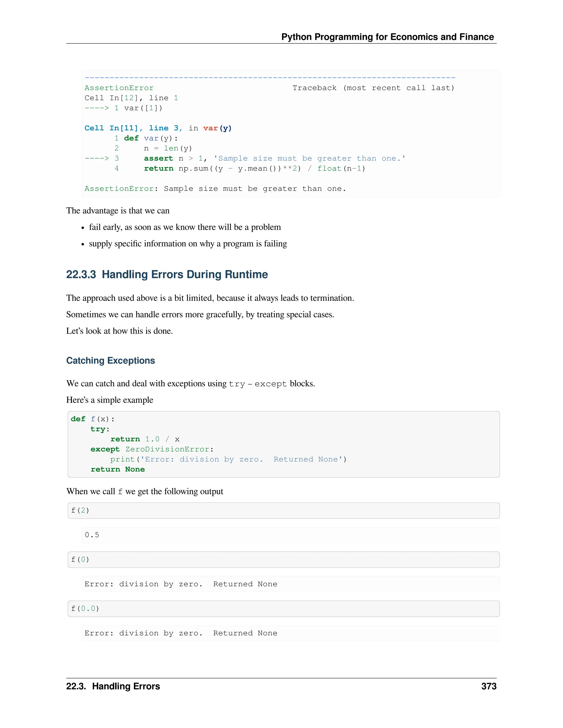The image size is (563, 728).
Task: Click the bullet 'fail early, as soon as we know'
Action: (185, 227)
